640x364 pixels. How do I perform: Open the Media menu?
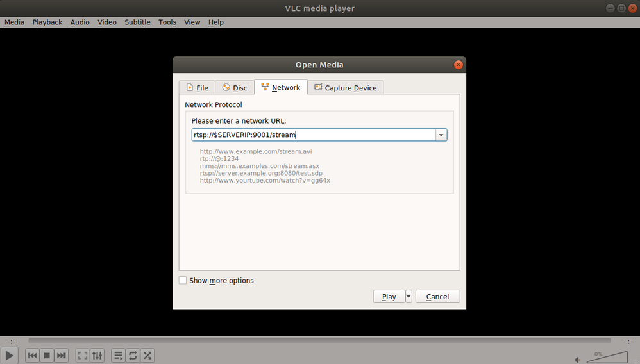(x=14, y=22)
